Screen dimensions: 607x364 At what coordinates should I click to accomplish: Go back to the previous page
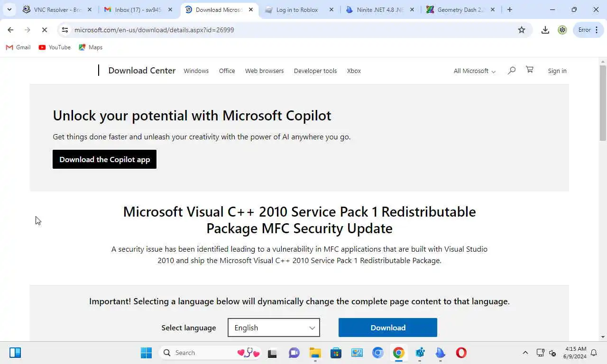[x=10, y=30]
